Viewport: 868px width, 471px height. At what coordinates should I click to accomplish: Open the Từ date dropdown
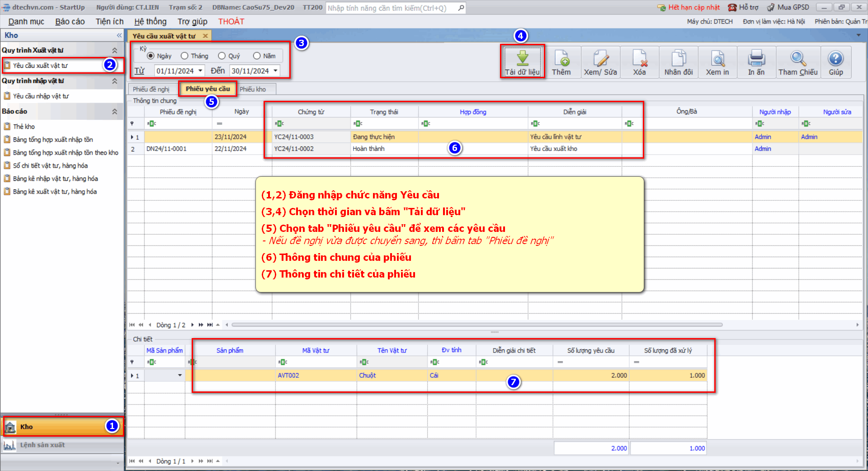tap(200, 71)
